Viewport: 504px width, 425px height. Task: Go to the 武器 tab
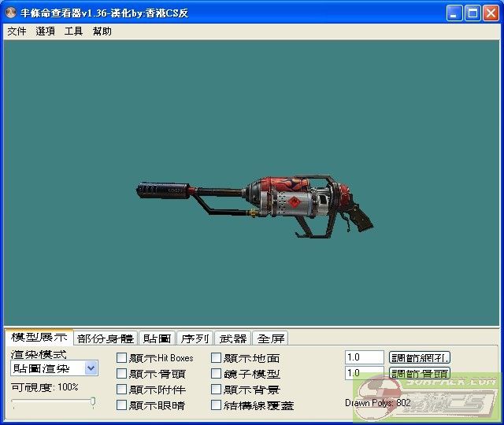232,338
